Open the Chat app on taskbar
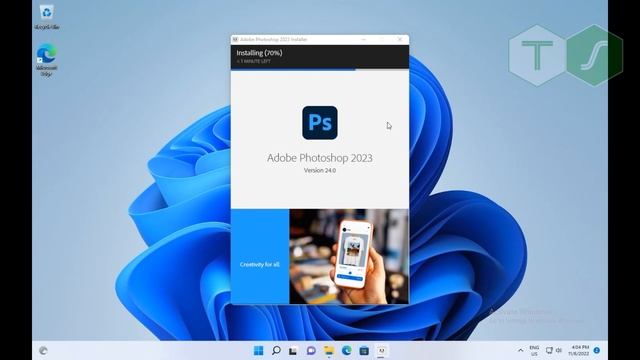This screenshot has width=640, height=360. point(311,351)
